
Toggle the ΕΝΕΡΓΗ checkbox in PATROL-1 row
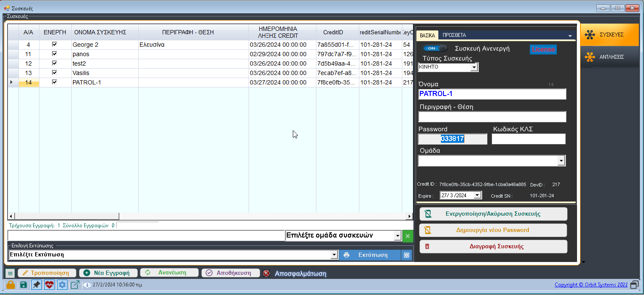(55, 82)
